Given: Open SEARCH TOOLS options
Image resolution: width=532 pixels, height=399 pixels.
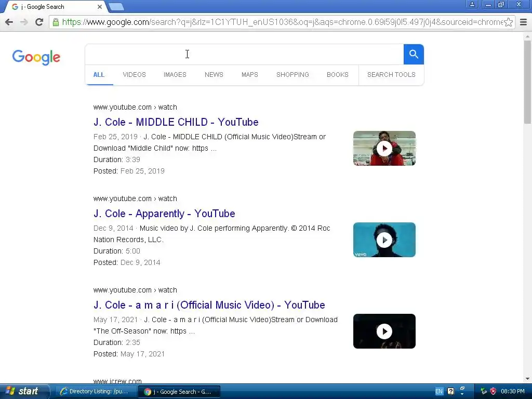Looking at the screenshot, I should [x=391, y=75].
